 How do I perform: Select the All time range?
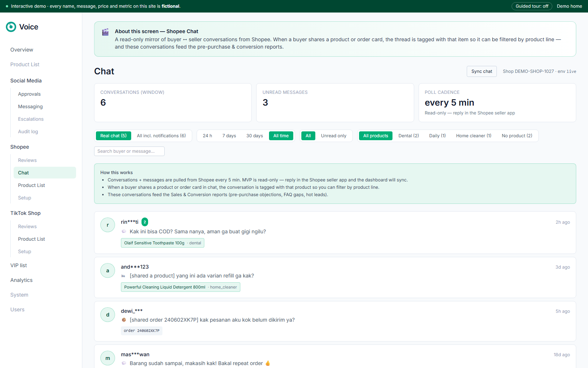[x=281, y=136]
